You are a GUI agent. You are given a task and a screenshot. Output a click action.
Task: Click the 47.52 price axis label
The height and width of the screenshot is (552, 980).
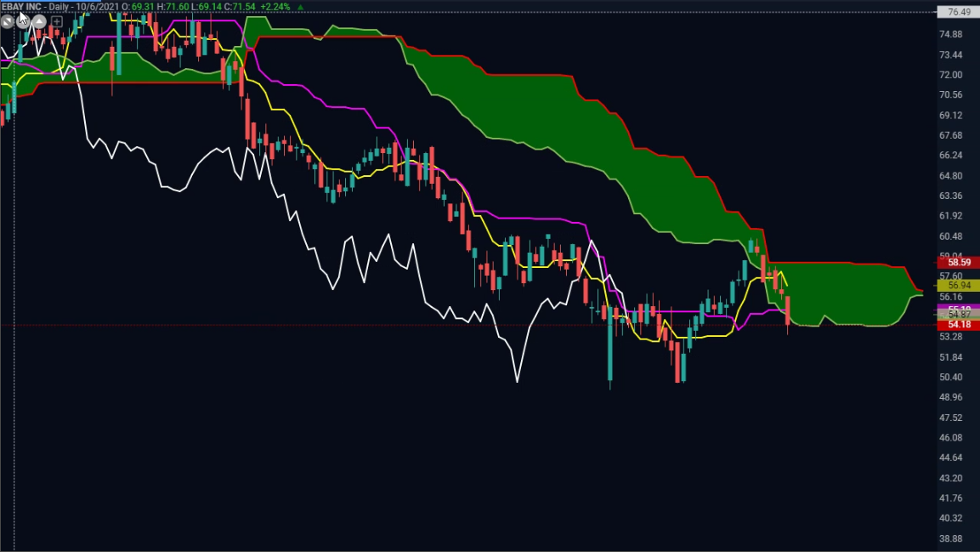click(x=950, y=418)
